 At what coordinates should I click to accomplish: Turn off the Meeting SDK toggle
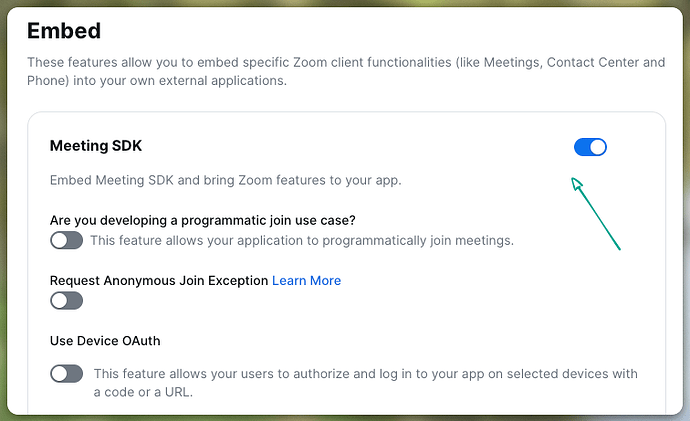[x=590, y=147]
